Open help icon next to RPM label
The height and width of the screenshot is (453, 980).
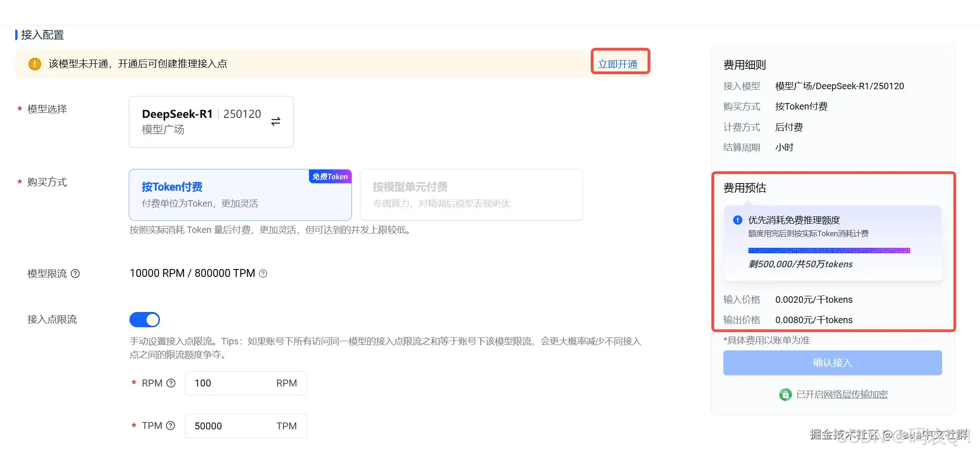point(171,383)
